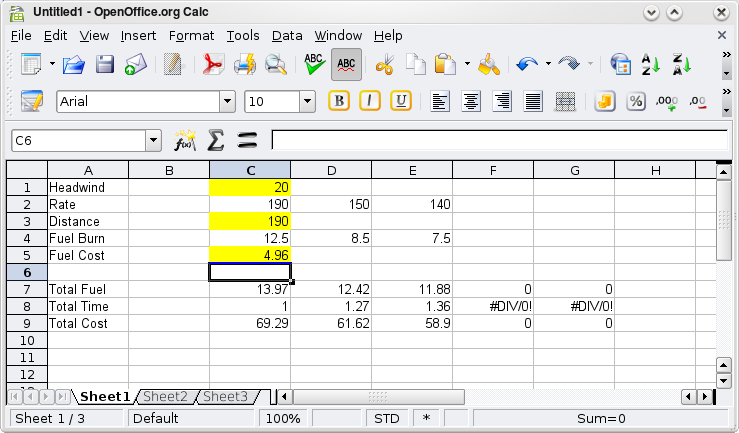Open the Name Box cell reference dropdown
The height and width of the screenshot is (433, 739).
point(153,141)
